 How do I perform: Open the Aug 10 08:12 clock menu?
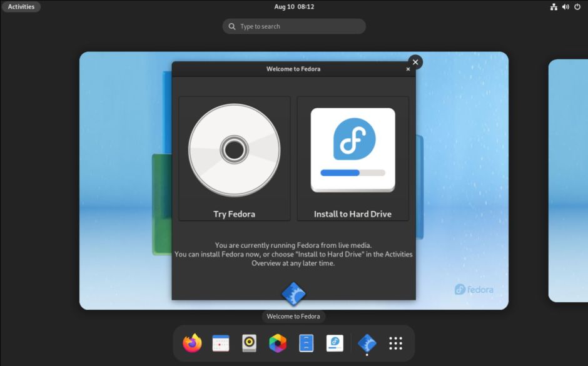point(294,7)
